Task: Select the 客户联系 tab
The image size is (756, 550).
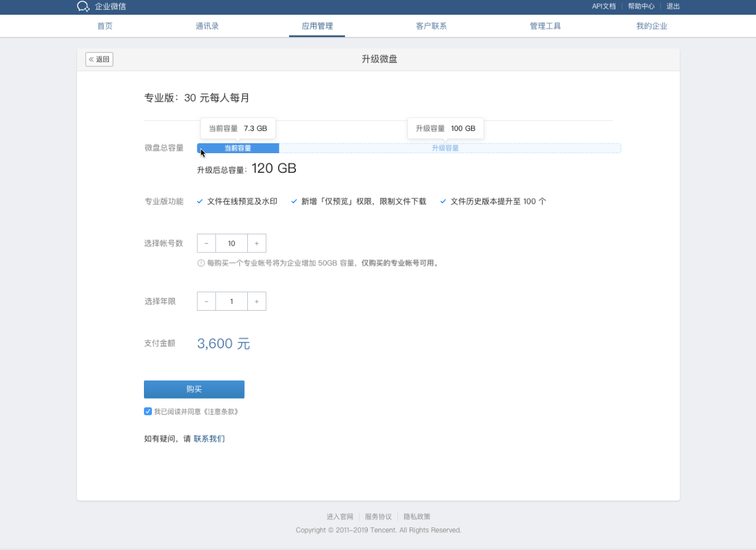Action: [431, 26]
